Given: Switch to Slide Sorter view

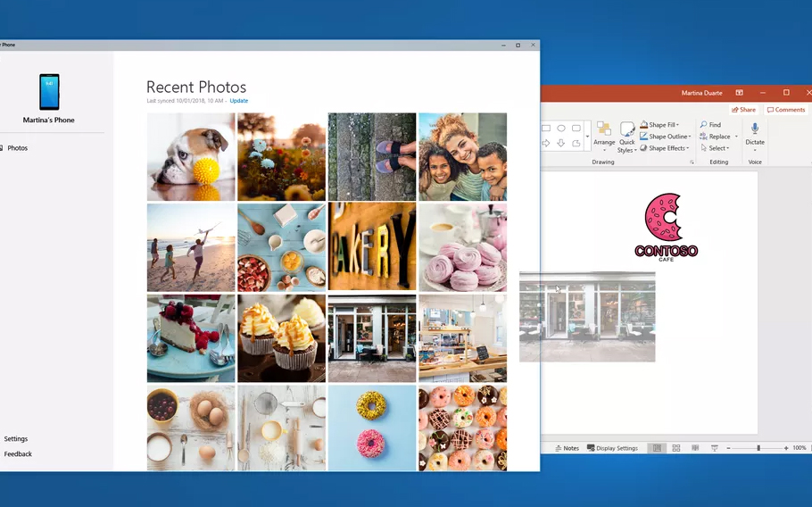Looking at the screenshot, I should [676, 448].
